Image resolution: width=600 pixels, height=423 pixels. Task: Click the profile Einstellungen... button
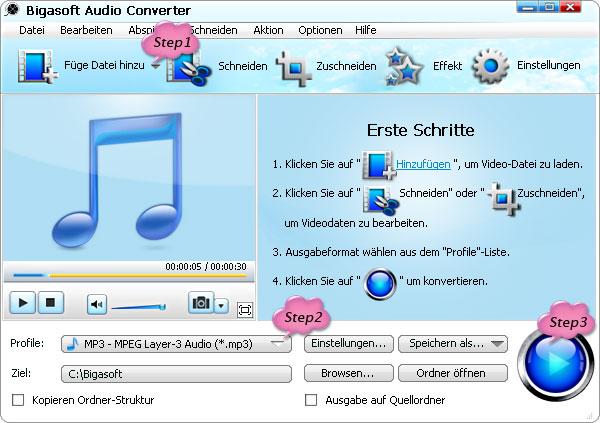click(349, 343)
